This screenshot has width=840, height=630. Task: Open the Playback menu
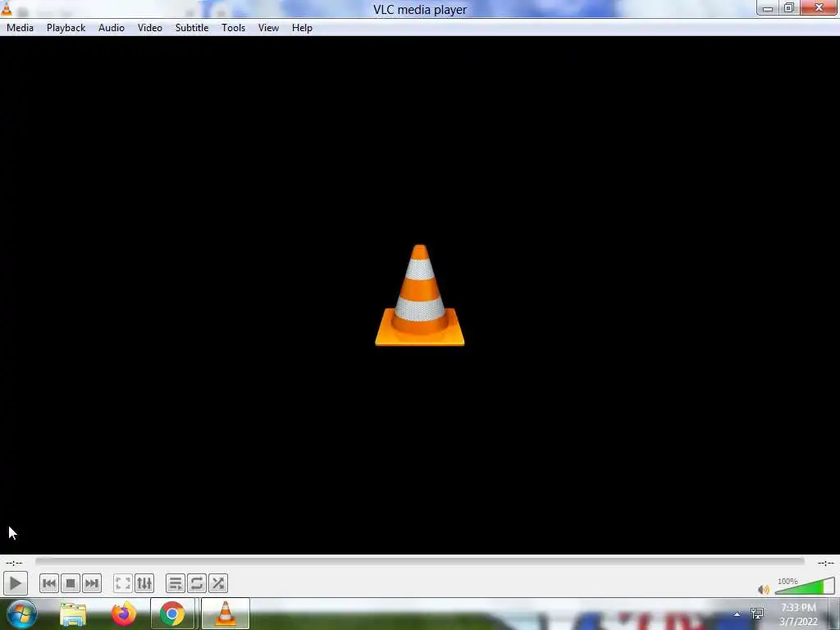[x=66, y=28]
